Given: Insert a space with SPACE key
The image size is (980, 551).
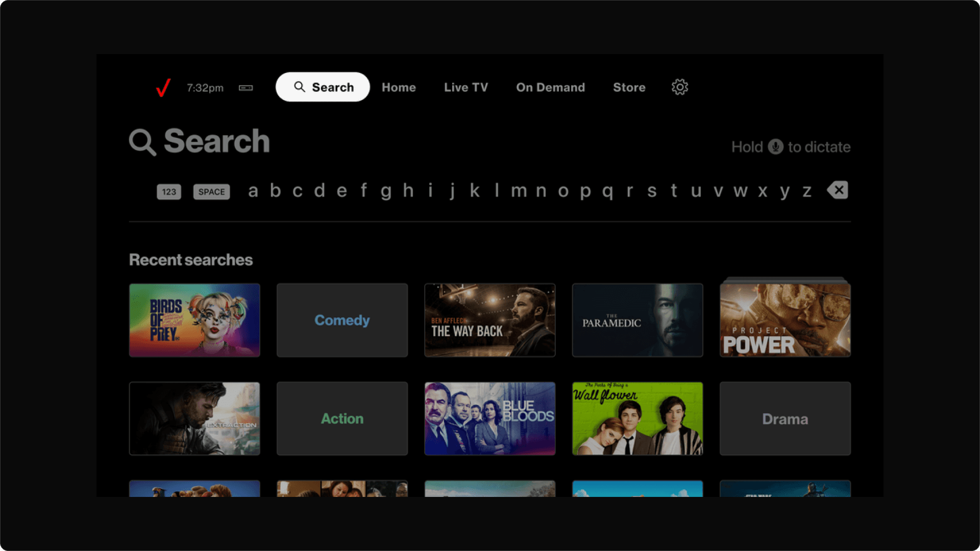Looking at the screenshot, I should coord(211,192).
